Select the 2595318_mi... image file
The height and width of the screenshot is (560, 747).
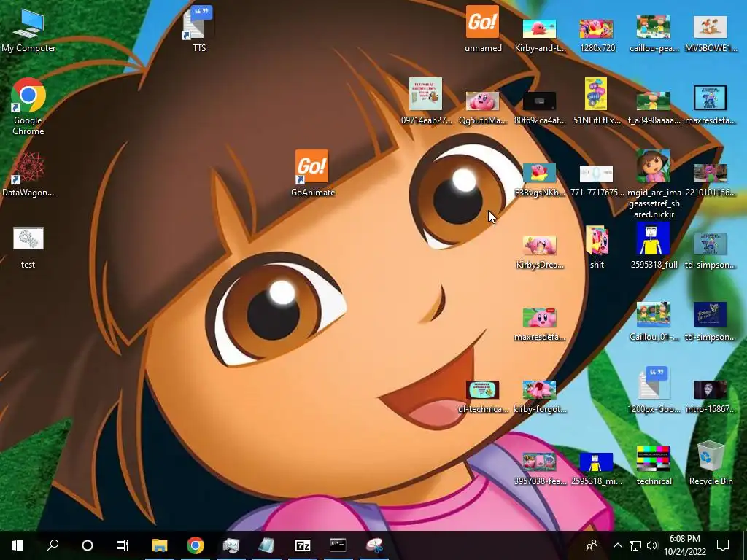click(597, 470)
